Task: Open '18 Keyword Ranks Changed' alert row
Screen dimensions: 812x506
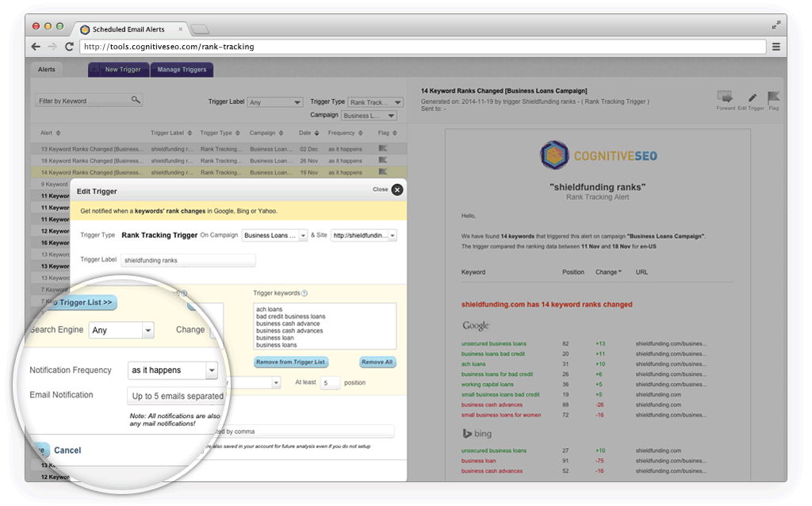Action: 219,160
